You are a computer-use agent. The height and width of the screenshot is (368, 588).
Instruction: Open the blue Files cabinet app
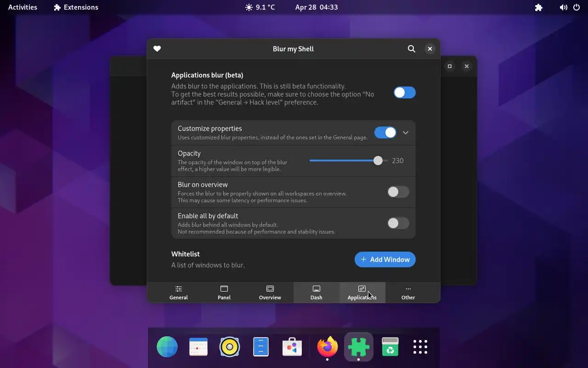[261, 347]
